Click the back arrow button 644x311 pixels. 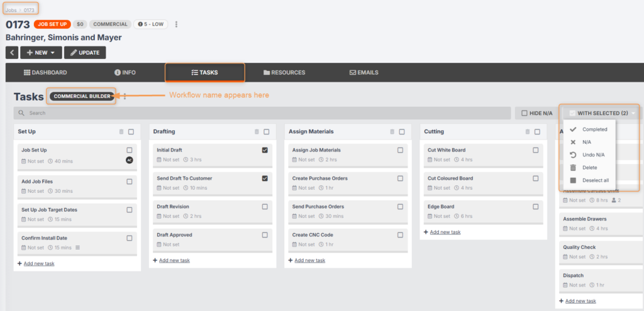pos(12,53)
